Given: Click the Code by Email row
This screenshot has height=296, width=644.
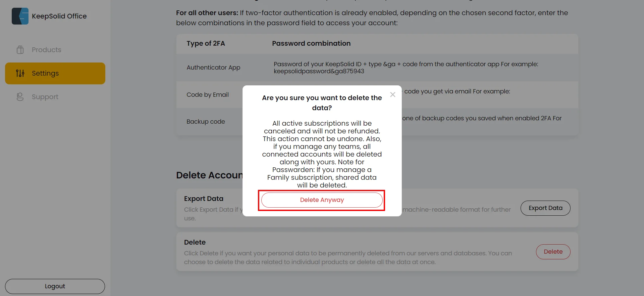Looking at the screenshot, I should point(208,94).
